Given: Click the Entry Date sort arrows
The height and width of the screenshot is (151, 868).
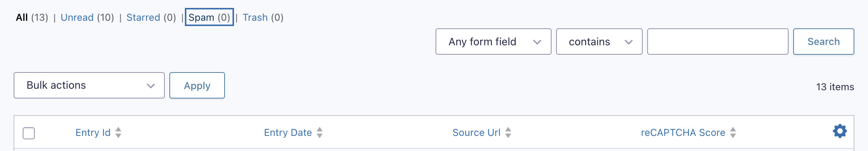Looking at the screenshot, I should pyautogui.click(x=320, y=133).
